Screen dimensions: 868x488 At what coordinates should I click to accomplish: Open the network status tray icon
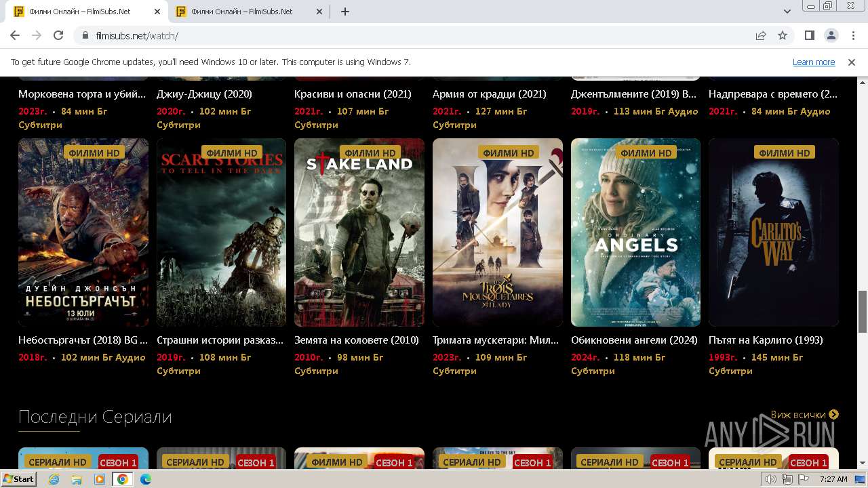coord(787,479)
